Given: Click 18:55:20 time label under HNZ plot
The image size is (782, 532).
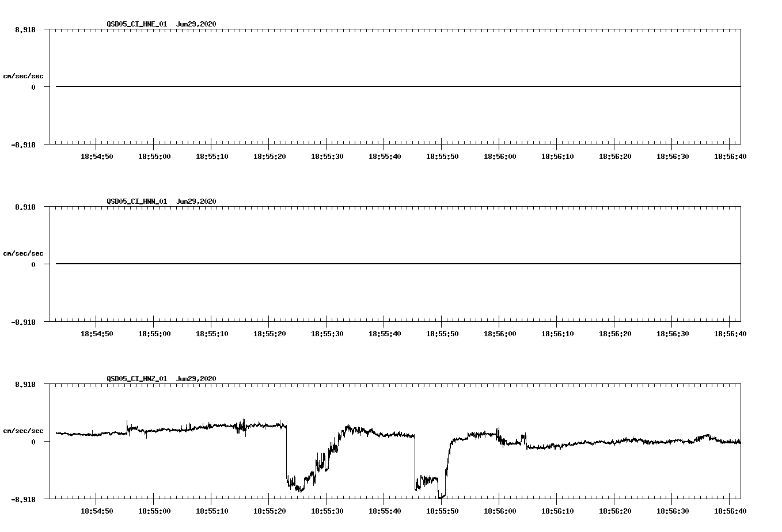Looking at the screenshot, I should (269, 511).
